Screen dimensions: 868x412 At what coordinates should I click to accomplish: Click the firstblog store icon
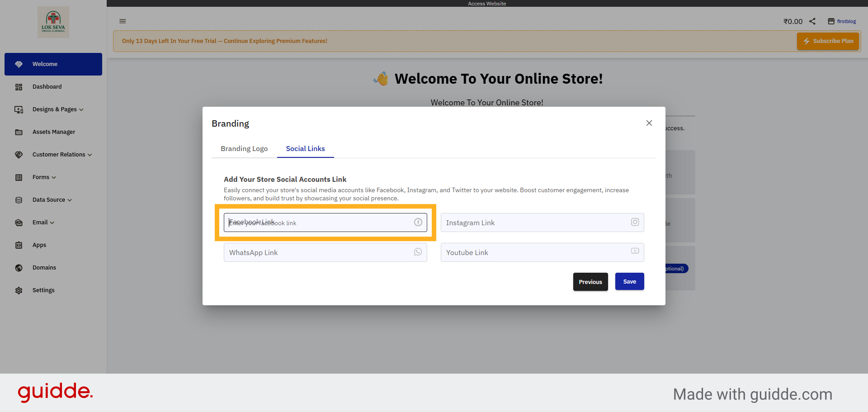pos(831,21)
